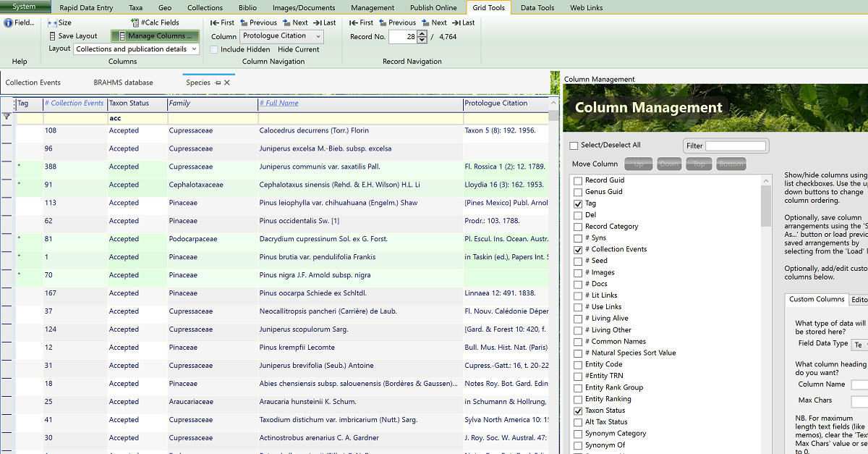This screenshot has width=868, height=454.
Task: Uncheck the Tag column checkbox
Action: point(578,203)
